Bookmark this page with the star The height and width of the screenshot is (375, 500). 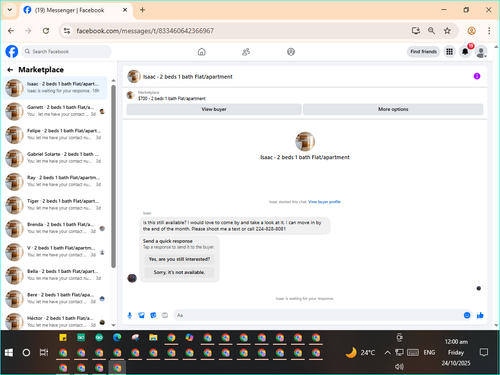coord(447,31)
